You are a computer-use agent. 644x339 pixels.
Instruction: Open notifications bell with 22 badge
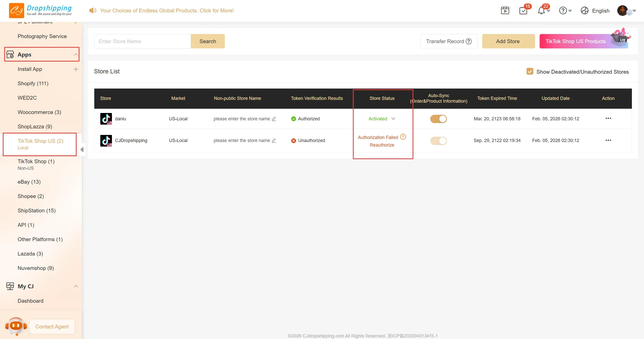pyautogui.click(x=541, y=11)
